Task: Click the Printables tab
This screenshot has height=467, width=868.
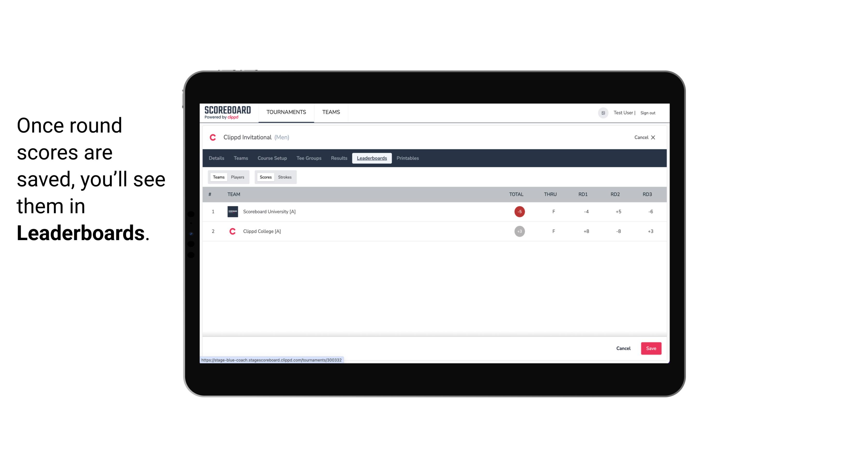Action: coord(408,158)
